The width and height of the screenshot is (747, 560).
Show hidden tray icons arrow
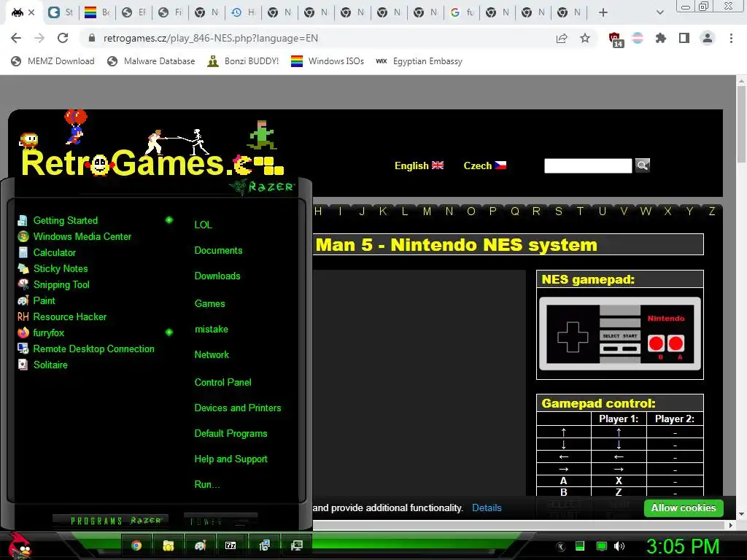561,546
